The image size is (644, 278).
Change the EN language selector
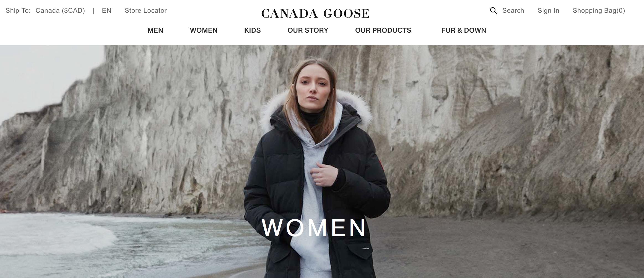click(107, 11)
